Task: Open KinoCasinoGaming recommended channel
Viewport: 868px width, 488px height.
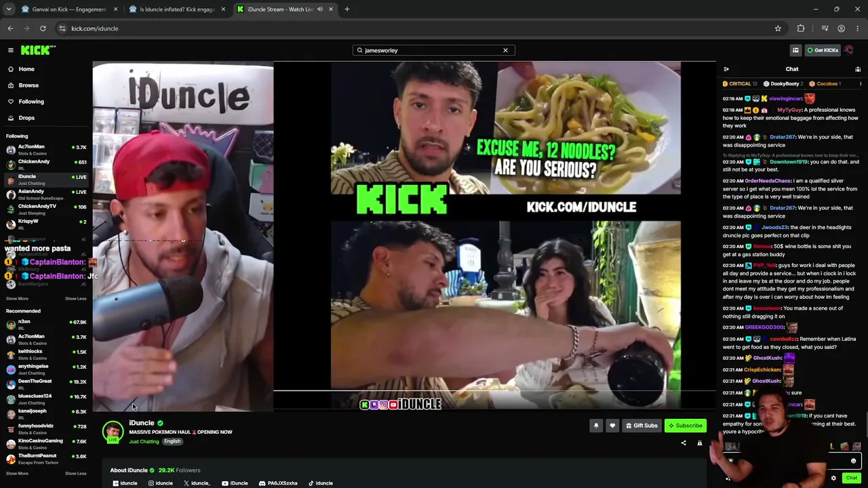Action: coord(46,443)
